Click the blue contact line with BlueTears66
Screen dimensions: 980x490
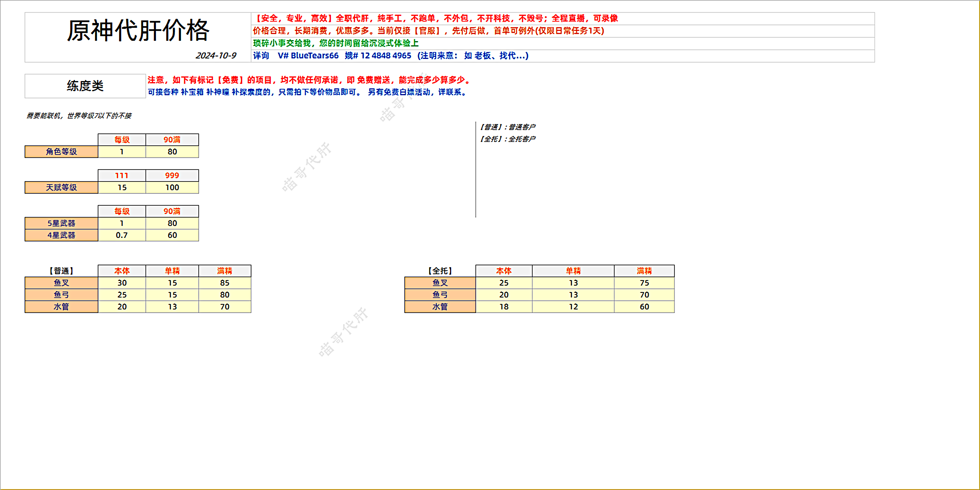click(390, 55)
